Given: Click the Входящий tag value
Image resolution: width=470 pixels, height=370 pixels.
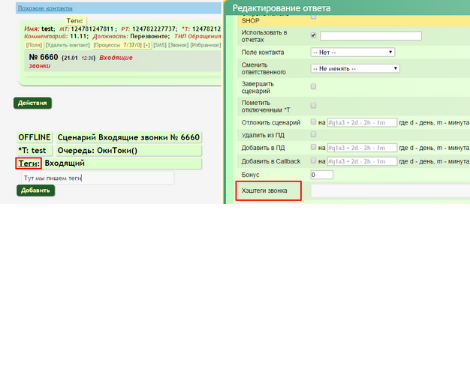Looking at the screenshot, I should 65,163.
